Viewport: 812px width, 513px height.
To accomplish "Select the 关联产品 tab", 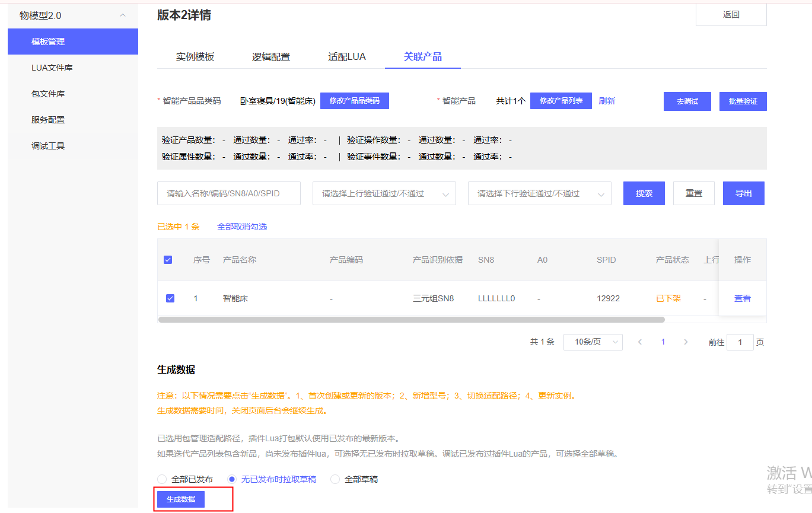I will coord(423,57).
